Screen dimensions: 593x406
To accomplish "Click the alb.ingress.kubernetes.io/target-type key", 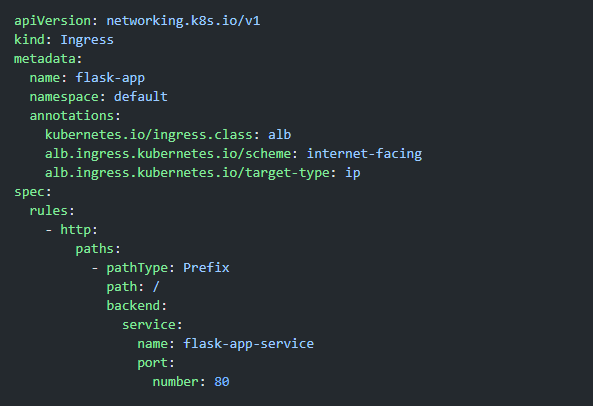I will [x=187, y=173].
